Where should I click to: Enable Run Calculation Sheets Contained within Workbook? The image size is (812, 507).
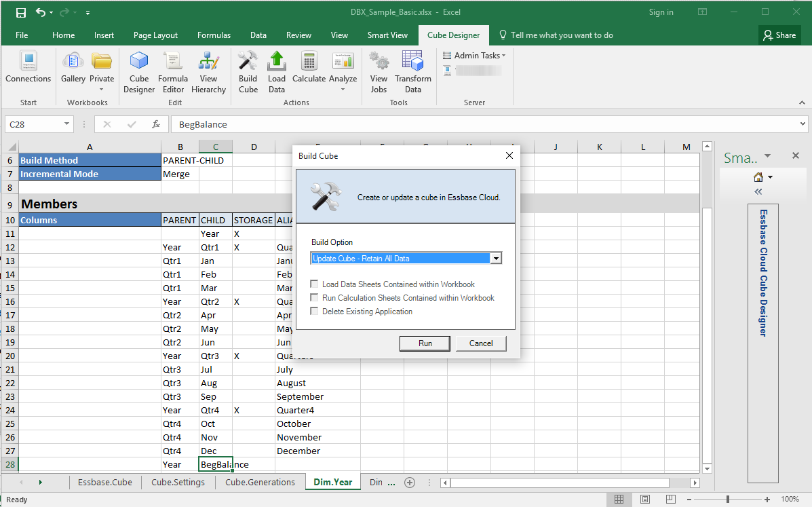314,297
